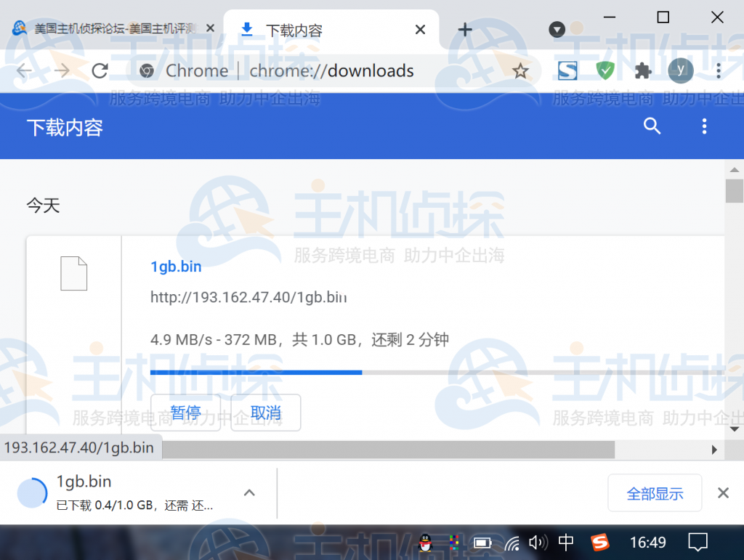Open QQ penguin tray icon
The image size is (744, 560).
[425, 543]
